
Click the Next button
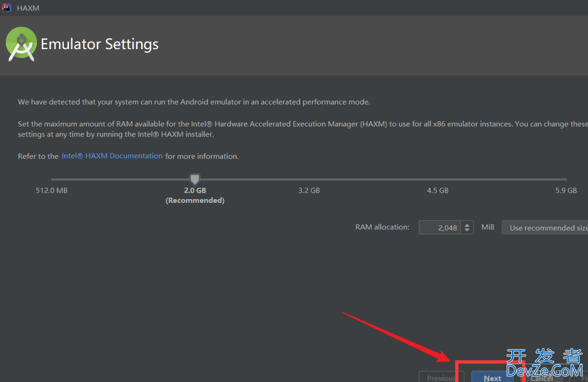[x=492, y=377]
